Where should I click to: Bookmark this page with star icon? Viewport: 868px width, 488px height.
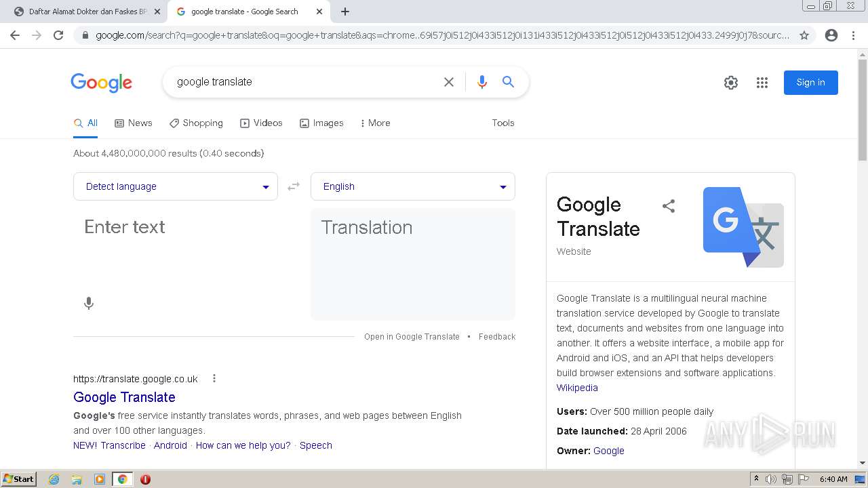pos(804,35)
